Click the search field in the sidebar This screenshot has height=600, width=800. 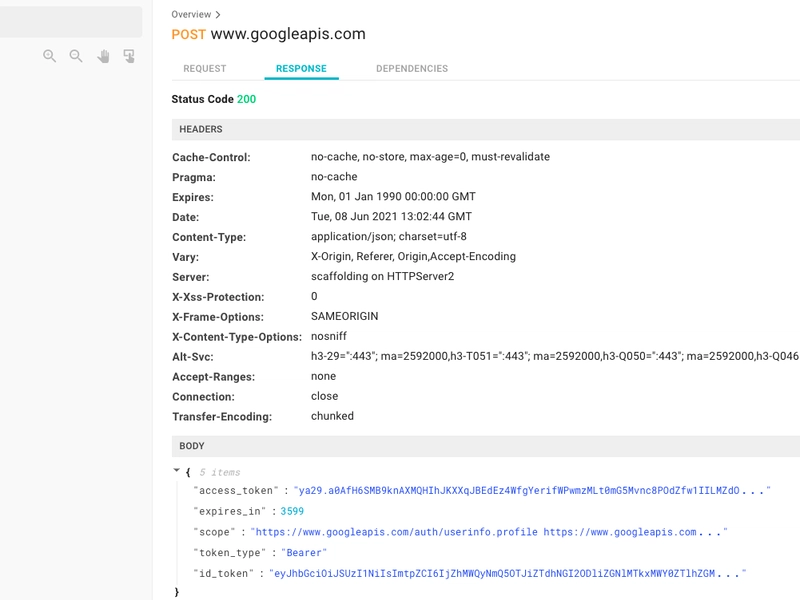(x=71, y=21)
